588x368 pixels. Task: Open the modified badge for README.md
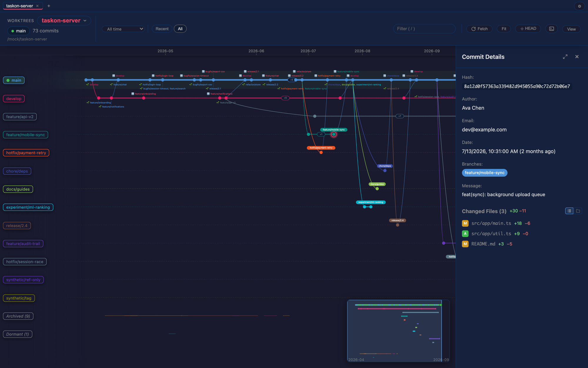click(465, 244)
